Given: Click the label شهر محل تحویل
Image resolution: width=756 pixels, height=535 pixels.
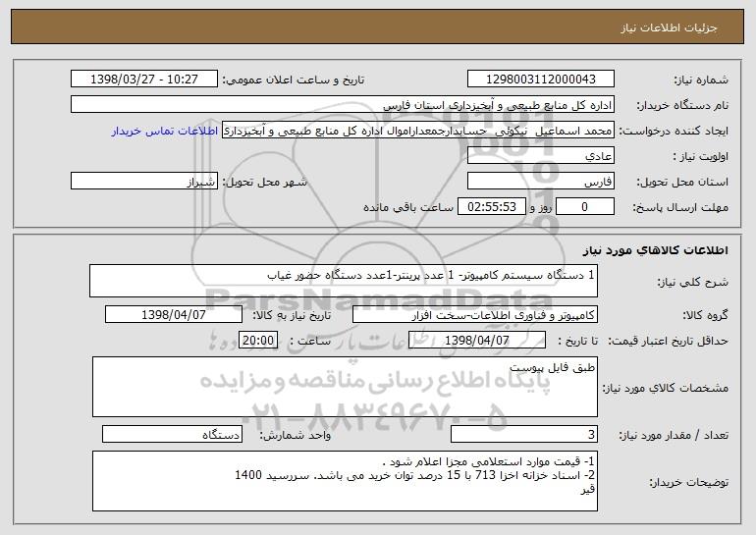Looking at the screenshot, I should pos(264,183).
